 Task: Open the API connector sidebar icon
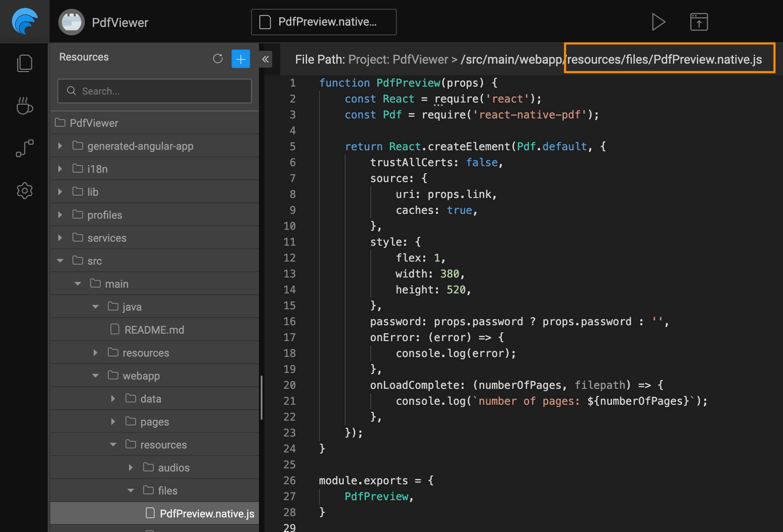coord(25,148)
